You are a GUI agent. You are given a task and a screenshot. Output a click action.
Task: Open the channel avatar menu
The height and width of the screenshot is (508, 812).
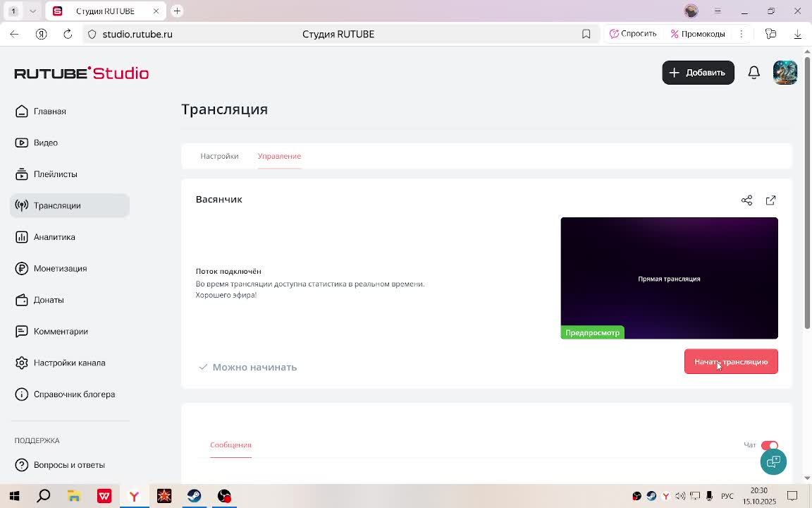785,73
